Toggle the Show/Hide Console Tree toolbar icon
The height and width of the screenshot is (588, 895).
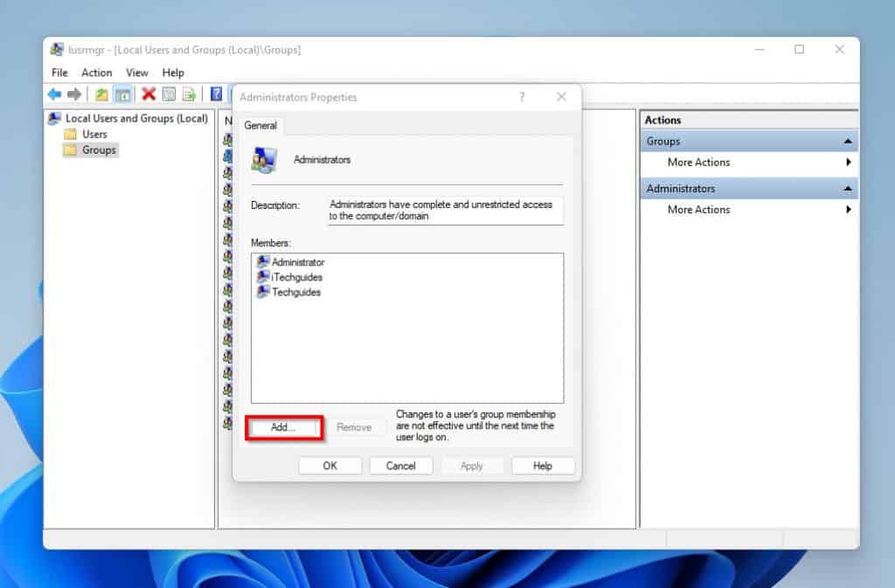click(x=122, y=94)
